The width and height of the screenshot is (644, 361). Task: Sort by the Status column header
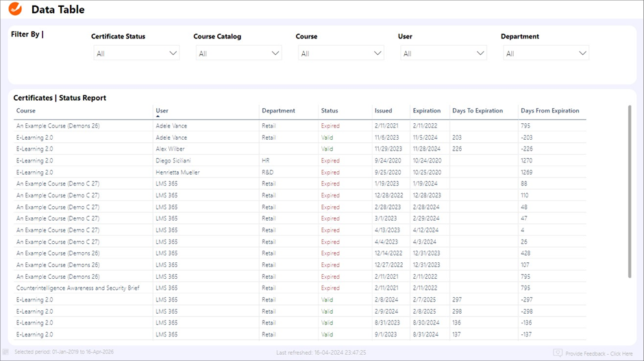(330, 110)
